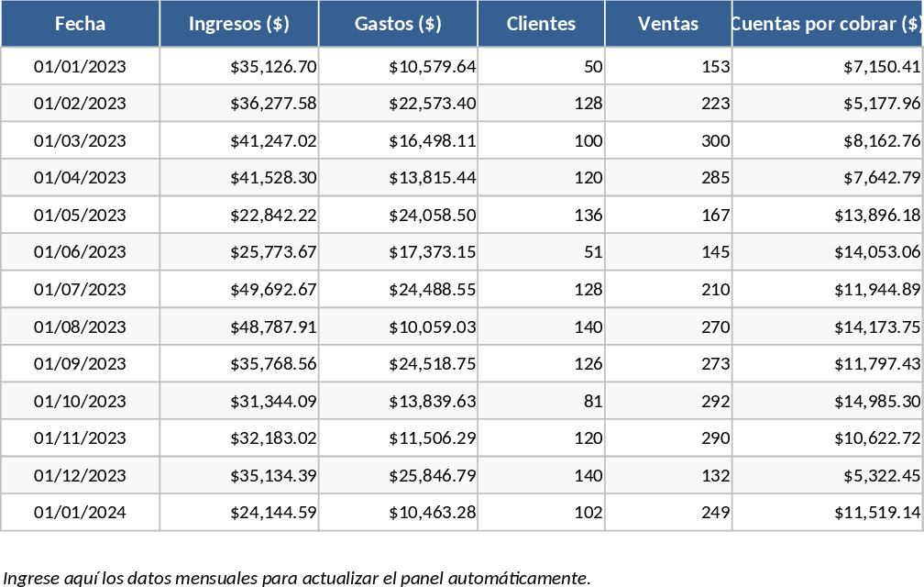Viewport: 924px width, 587px height.
Task: Click the date cell 01/09/2023
Action: tap(80, 364)
